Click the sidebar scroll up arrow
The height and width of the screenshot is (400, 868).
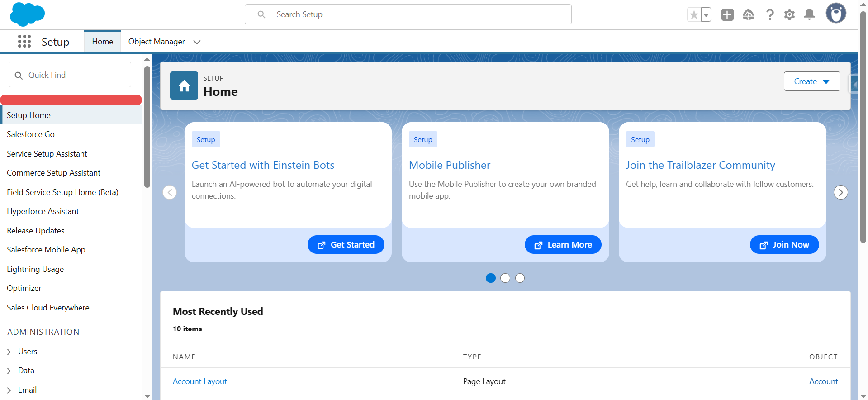tap(147, 59)
